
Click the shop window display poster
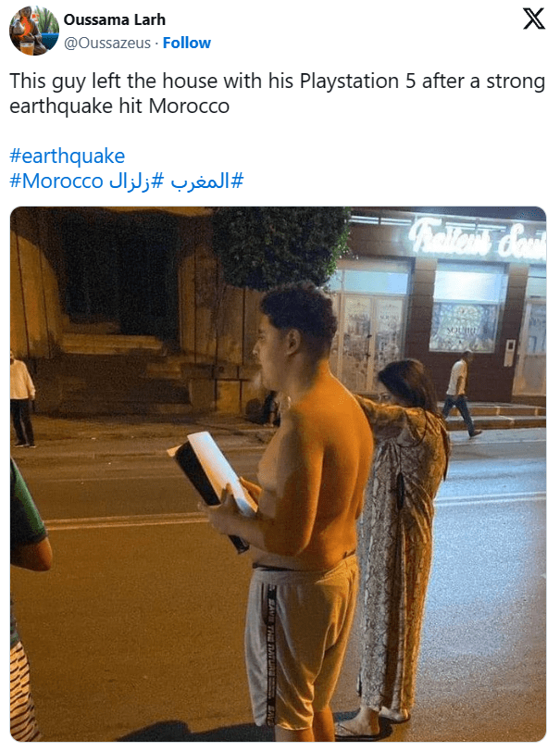462,327
